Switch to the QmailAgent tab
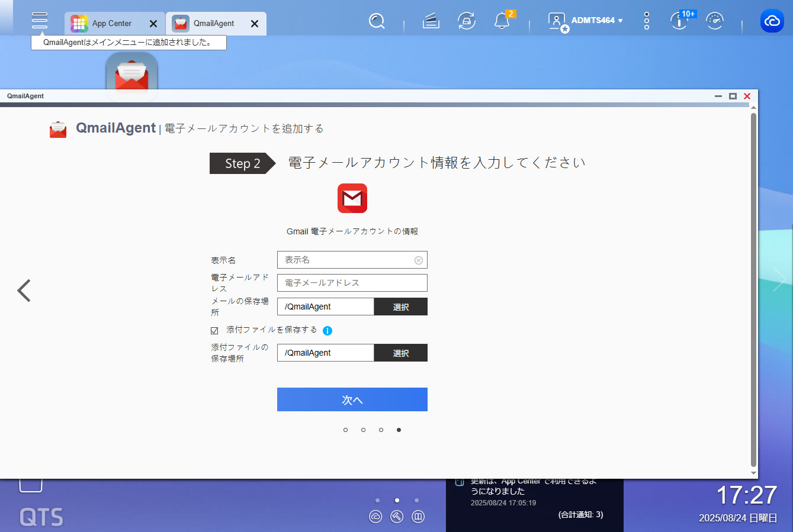The image size is (793, 532). [208, 24]
